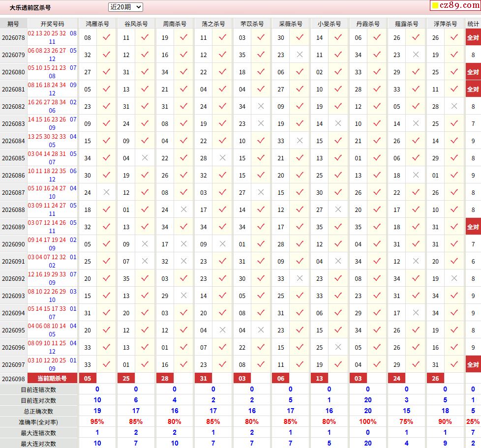Image resolution: width=481 pixels, height=448 pixels.
Task: Select period 2026085 in the 期号 column
Action: pos(13,158)
